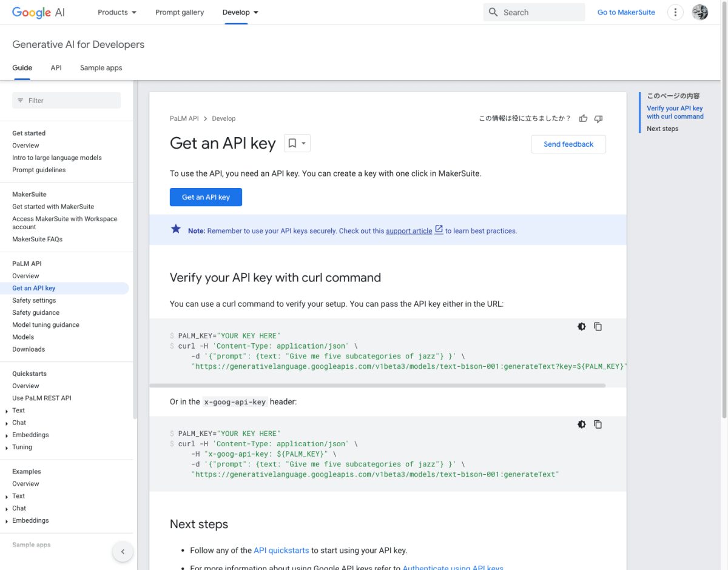Screen dimensions: 728x570
Task: Open the user account avatar
Action: coord(700,12)
